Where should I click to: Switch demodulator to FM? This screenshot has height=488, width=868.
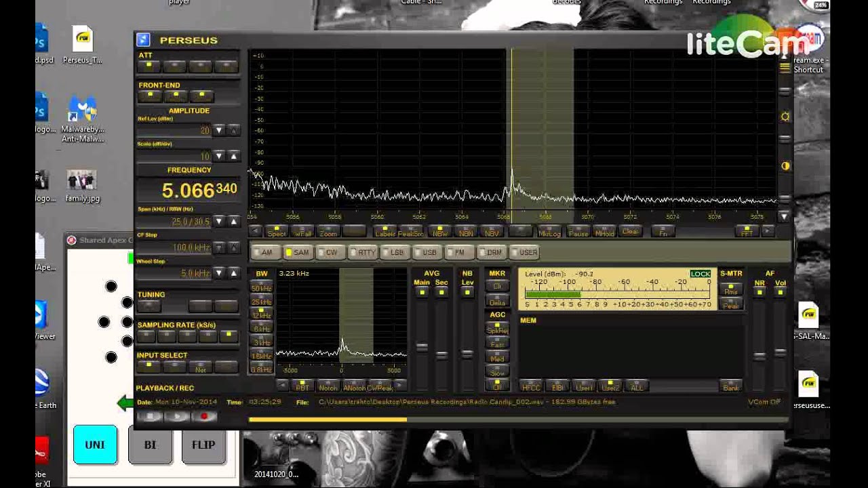point(458,252)
